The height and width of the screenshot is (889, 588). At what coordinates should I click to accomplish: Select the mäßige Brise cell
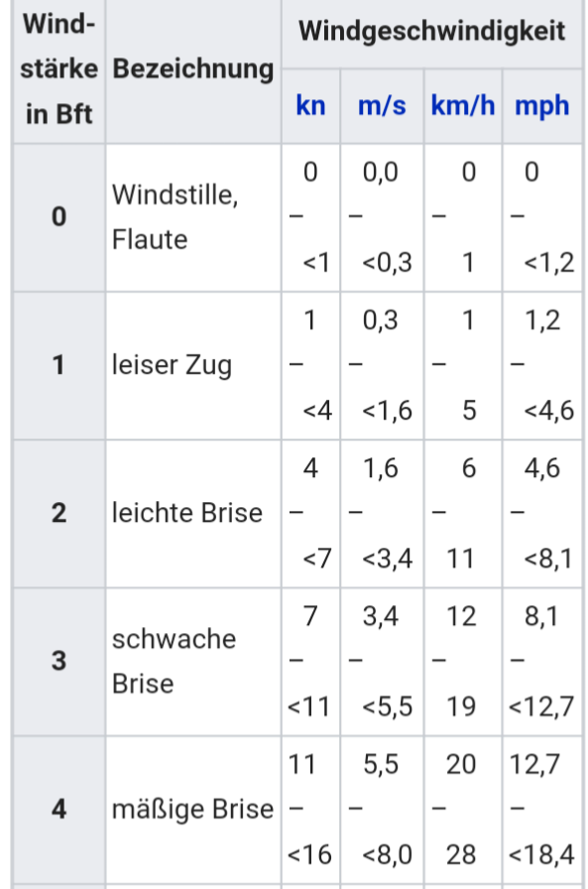tap(192, 809)
